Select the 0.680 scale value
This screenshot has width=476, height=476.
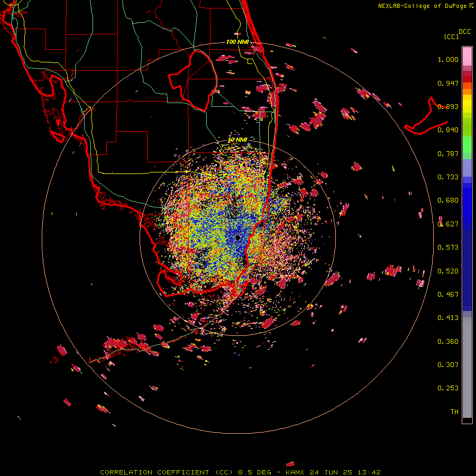coord(448,200)
